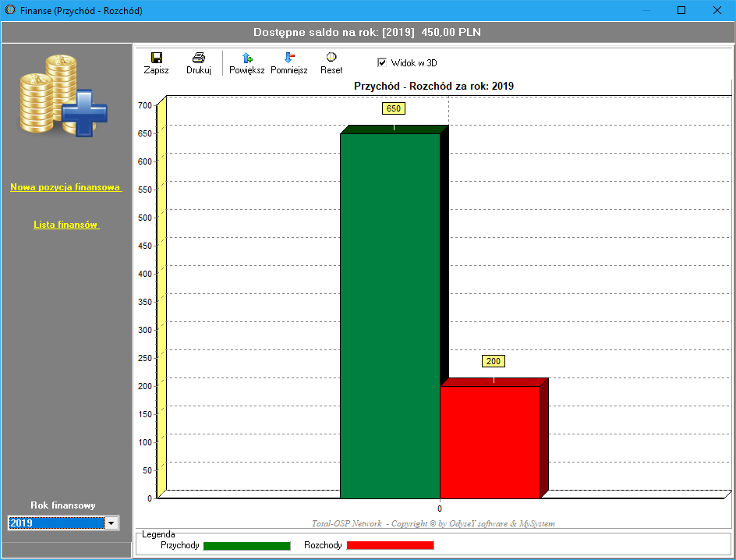Click the gold coins with plus icon

pos(63,96)
